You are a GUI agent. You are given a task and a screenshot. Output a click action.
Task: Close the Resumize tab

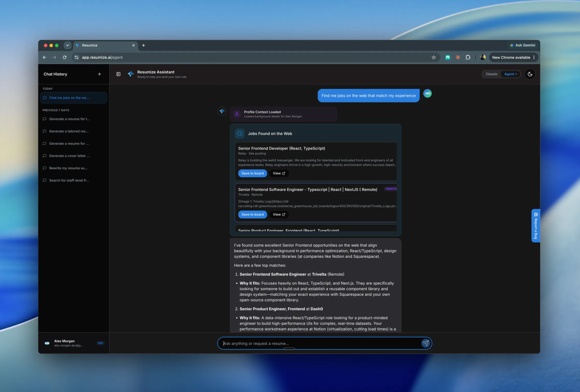pyautogui.click(x=133, y=45)
